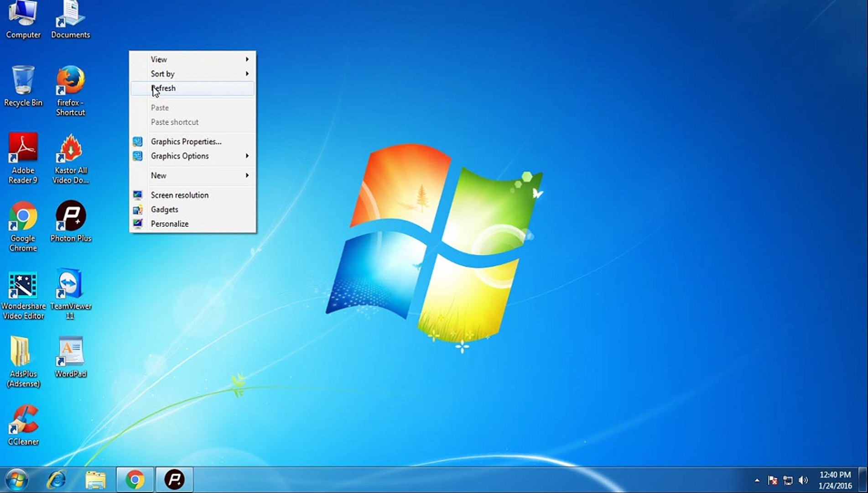Open the volume speaker tray icon
This screenshot has width=868, height=493.
[803, 480]
